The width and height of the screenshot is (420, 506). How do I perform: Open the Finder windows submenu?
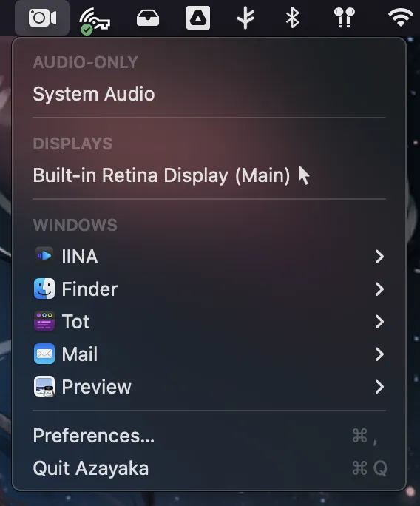click(x=209, y=289)
